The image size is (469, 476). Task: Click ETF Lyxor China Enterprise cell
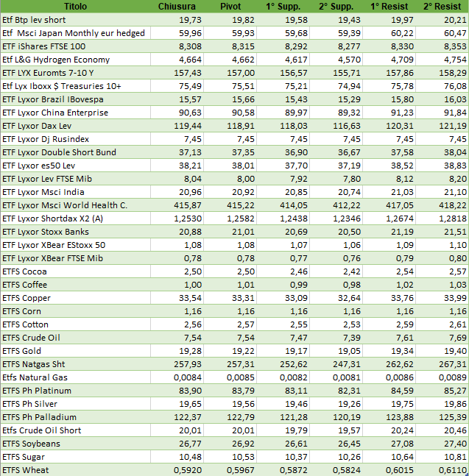tap(75, 113)
